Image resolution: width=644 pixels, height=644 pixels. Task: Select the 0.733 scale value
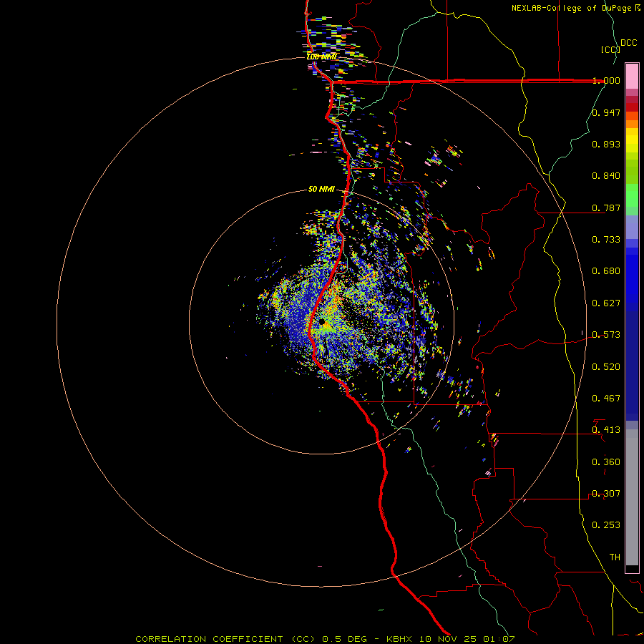606,240
